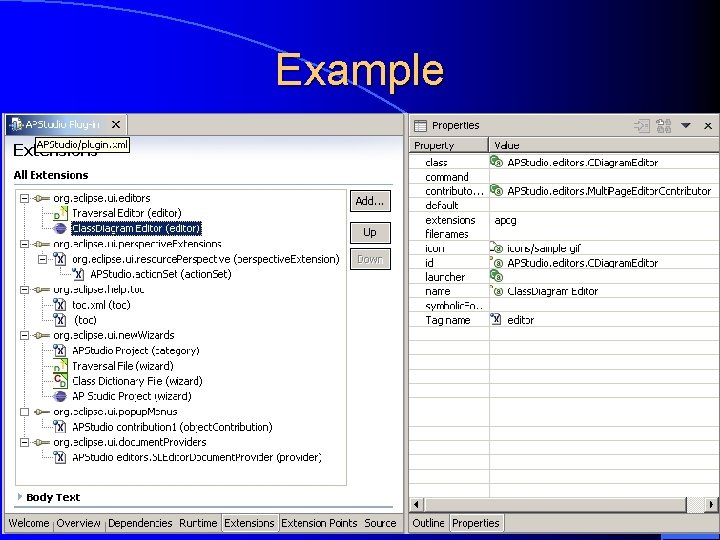This screenshot has width=720, height=540.
Task: Open the Runtime tab
Action: click(x=198, y=523)
